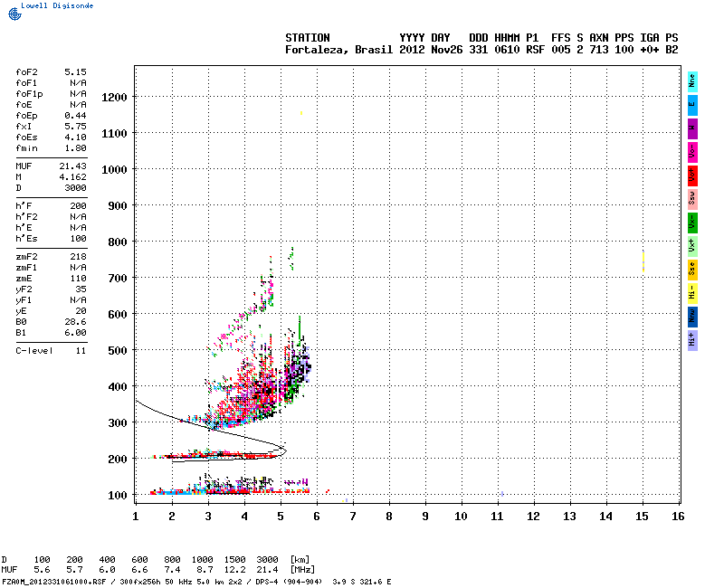Click the foEs value 4.10

click(x=75, y=138)
